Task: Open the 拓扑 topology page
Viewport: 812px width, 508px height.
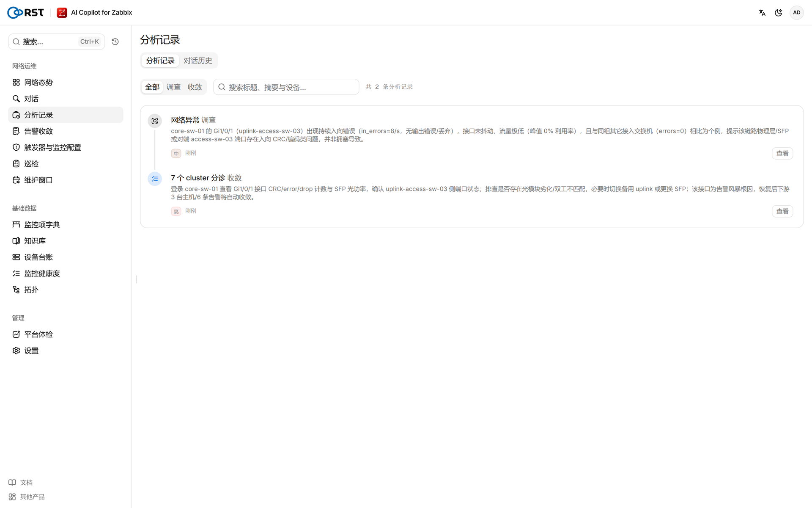Action: pos(66,290)
